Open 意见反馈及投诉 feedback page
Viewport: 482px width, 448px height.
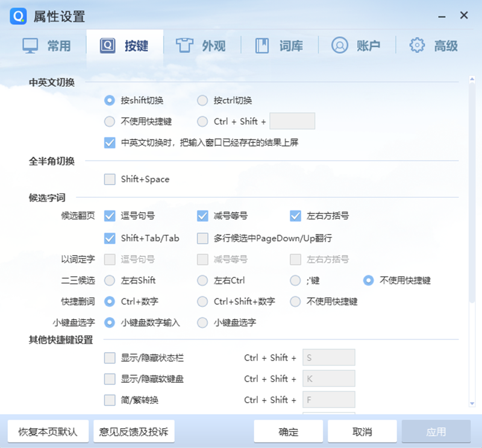coord(134,431)
